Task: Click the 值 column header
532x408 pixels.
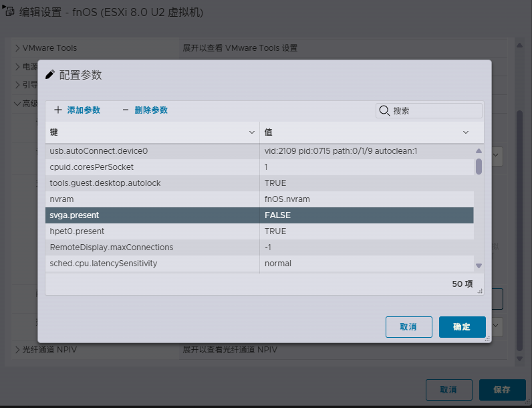Action: click(x=372, y=132)
